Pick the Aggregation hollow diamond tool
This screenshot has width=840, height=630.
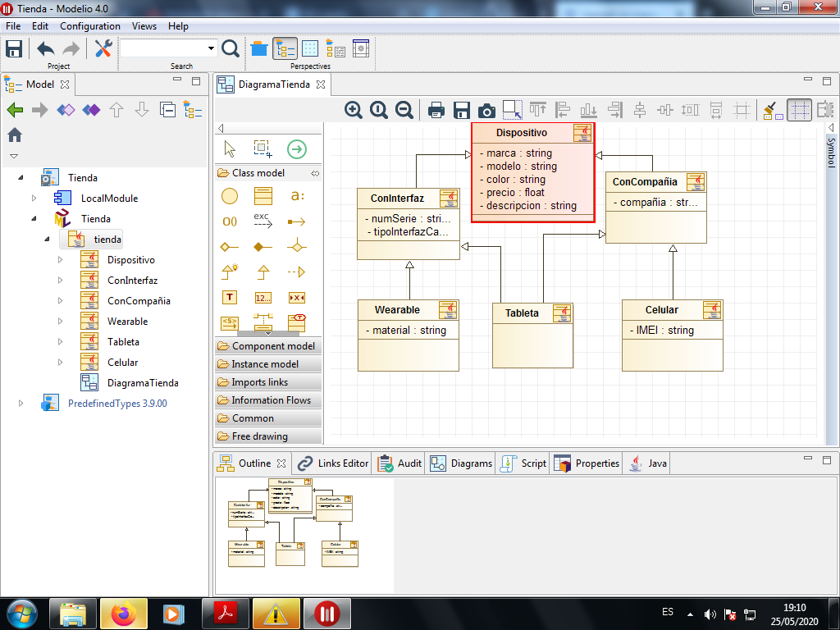pos(230,246)
